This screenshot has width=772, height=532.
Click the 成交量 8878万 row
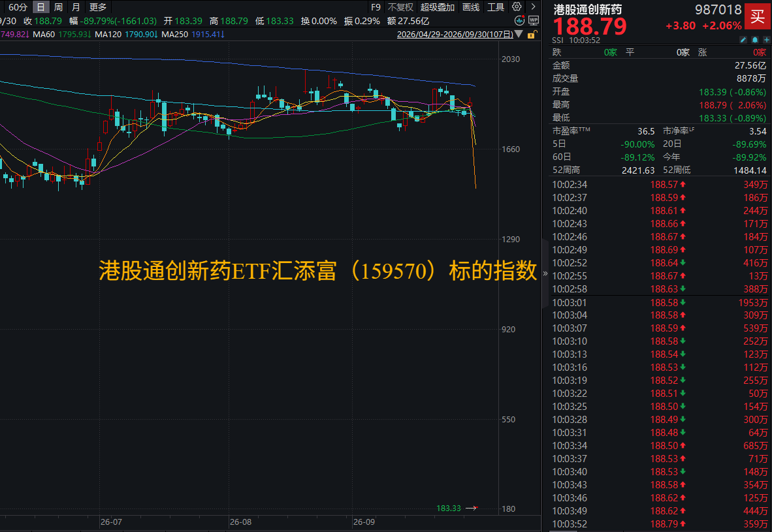659,79
